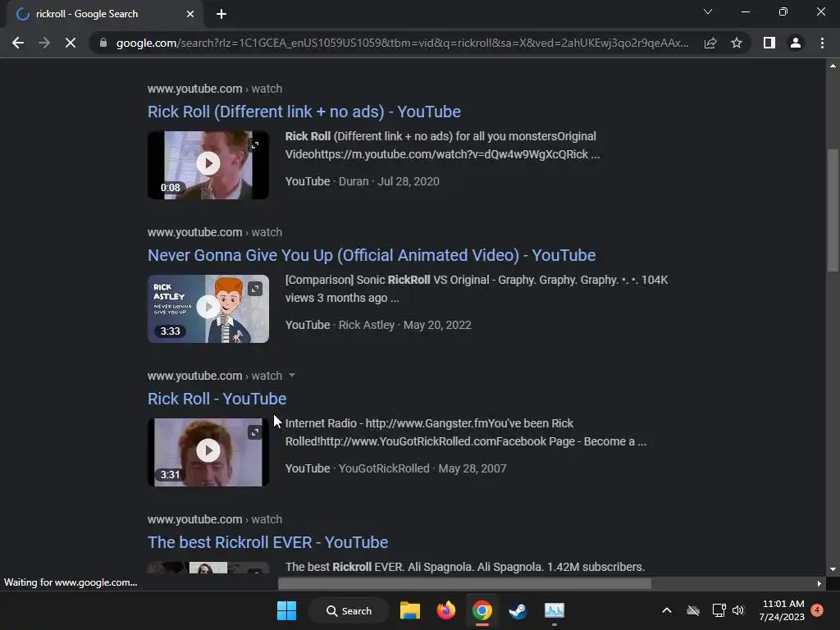Play the 3:33 animated video thumbnail
The image size is (840, 630).
click(x=208, y=307)
